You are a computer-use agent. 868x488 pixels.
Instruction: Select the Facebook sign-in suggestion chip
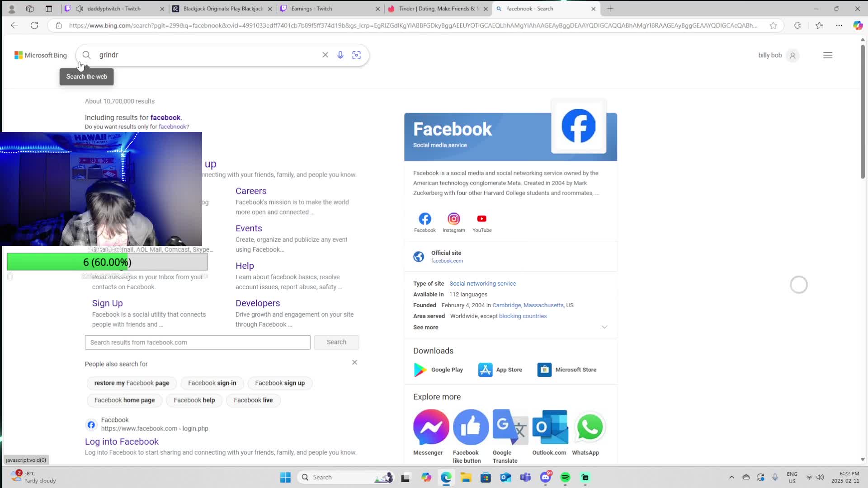click(212, 383)
